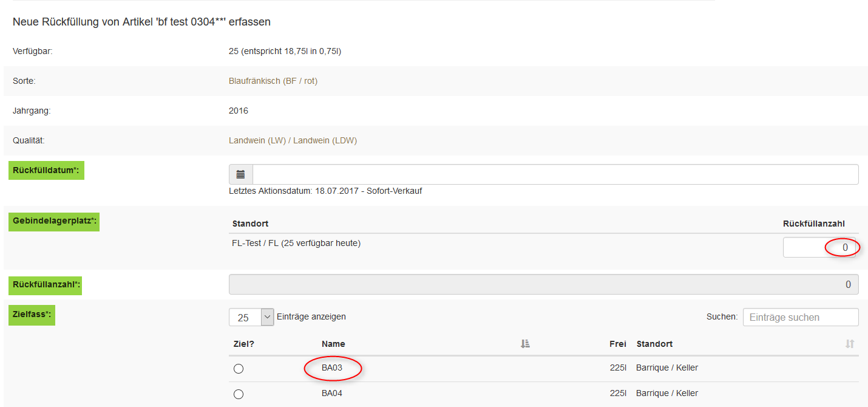Screen dimensions: 868x407
Task: Click the sort icon in the Name column
Action: [525, 344]
